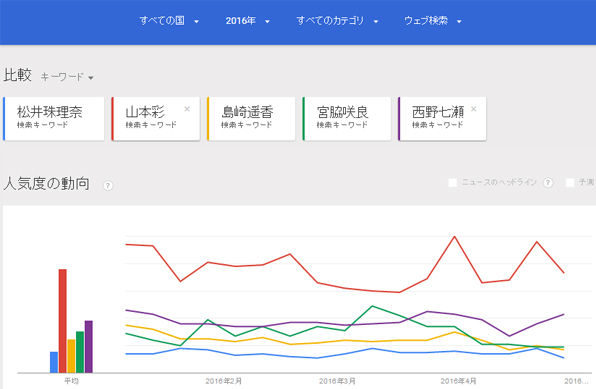
Task: Click the 人気度の動向 section heading
Action: click(47, 184)
